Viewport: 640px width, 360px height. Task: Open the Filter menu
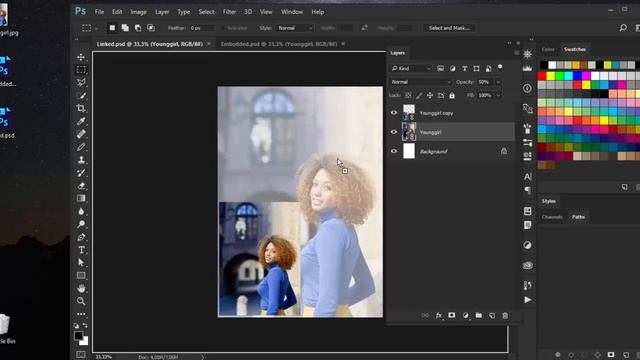tap(229, 12)
